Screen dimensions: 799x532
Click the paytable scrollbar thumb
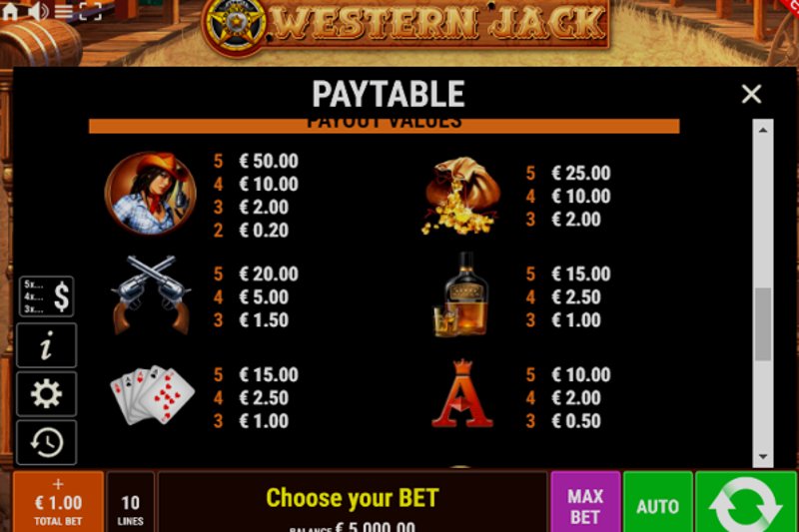(x=763, y=324)
